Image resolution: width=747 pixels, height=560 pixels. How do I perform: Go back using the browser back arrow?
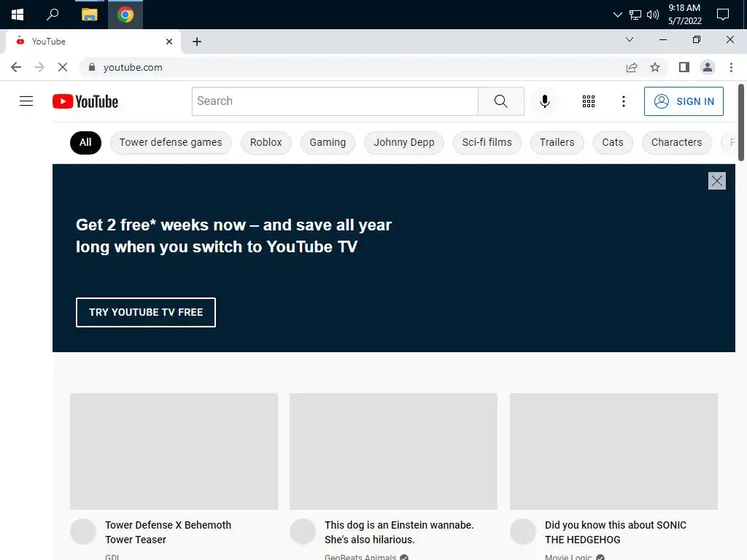[x=16, y=67]
